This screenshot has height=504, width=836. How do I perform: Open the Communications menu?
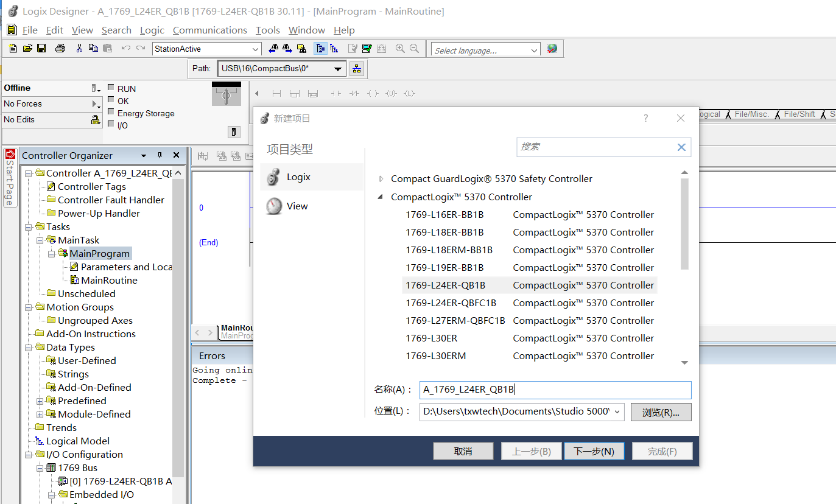pyautogui.click(x=209, y=30)
